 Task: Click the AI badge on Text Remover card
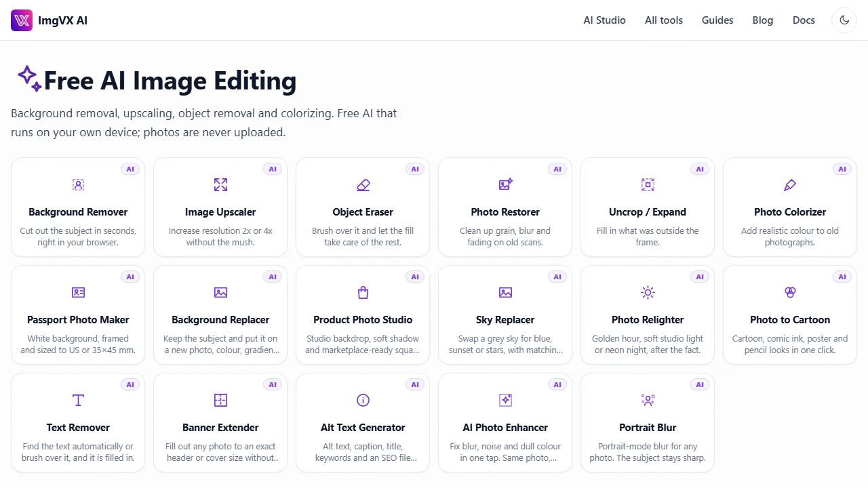click(x=130, y=385)
